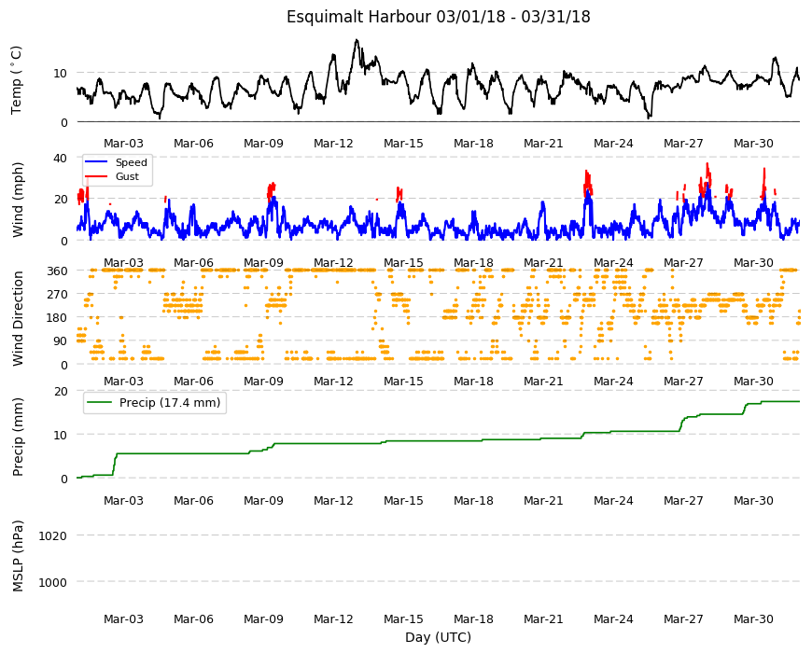Click Mar-12 tick under temperature chart

pos(333,144)
